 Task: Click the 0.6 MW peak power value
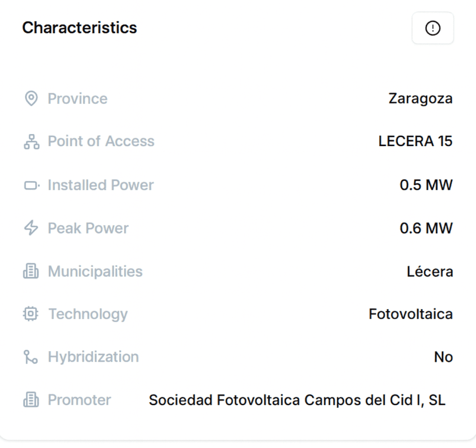[426, 228]
